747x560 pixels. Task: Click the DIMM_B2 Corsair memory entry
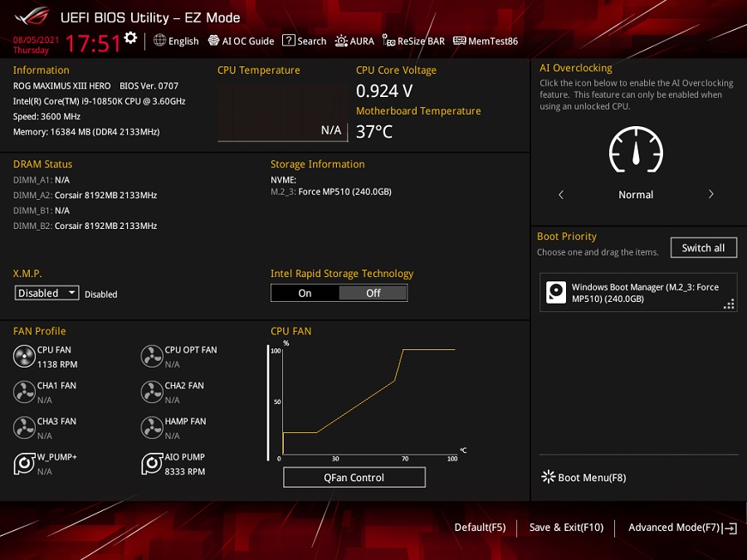point(85,226)
